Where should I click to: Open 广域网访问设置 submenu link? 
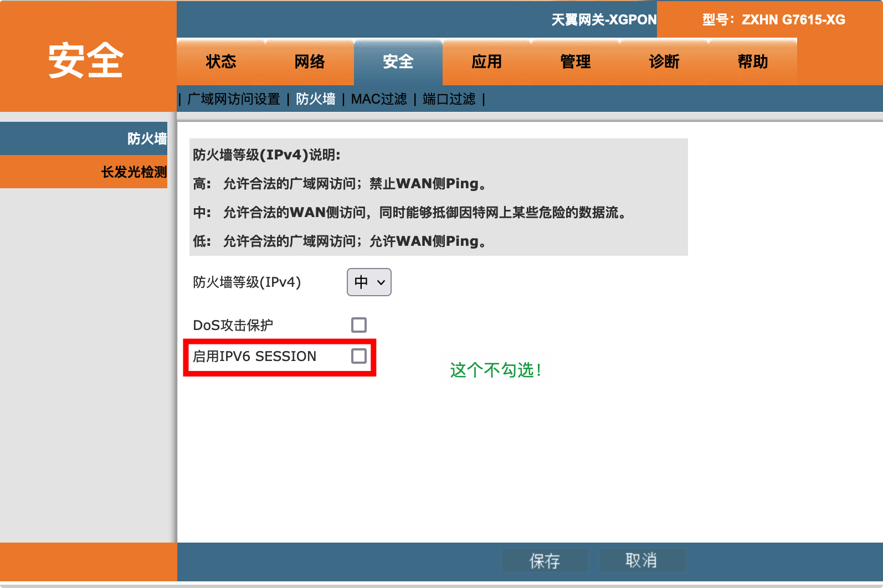pyautogui.click(x=234, y=99)
